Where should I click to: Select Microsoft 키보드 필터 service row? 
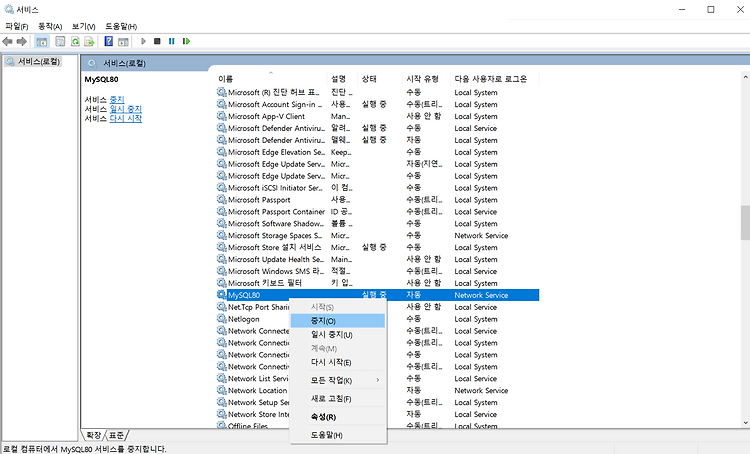pyautogui.click(x=377, y=283)
